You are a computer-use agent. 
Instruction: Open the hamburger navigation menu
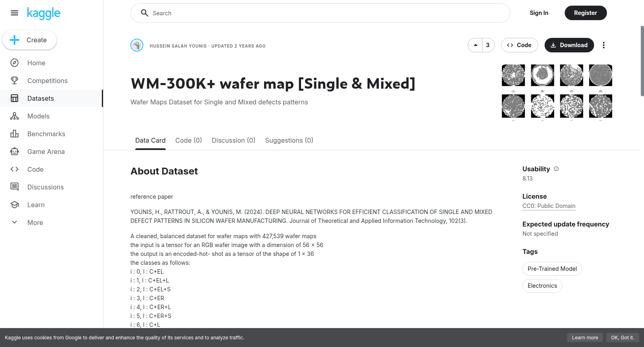pyautogui.click(x=14, y=13)
